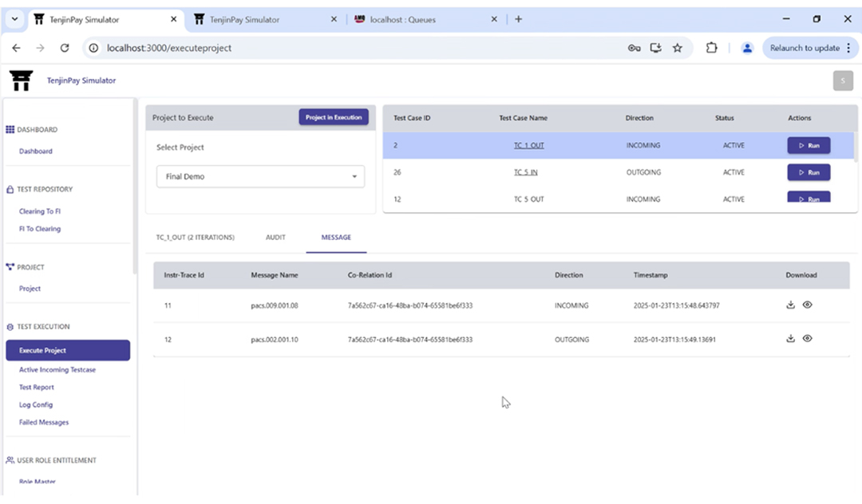
Task: Click the Test Execution gear icon
Action: coord(10,327)
